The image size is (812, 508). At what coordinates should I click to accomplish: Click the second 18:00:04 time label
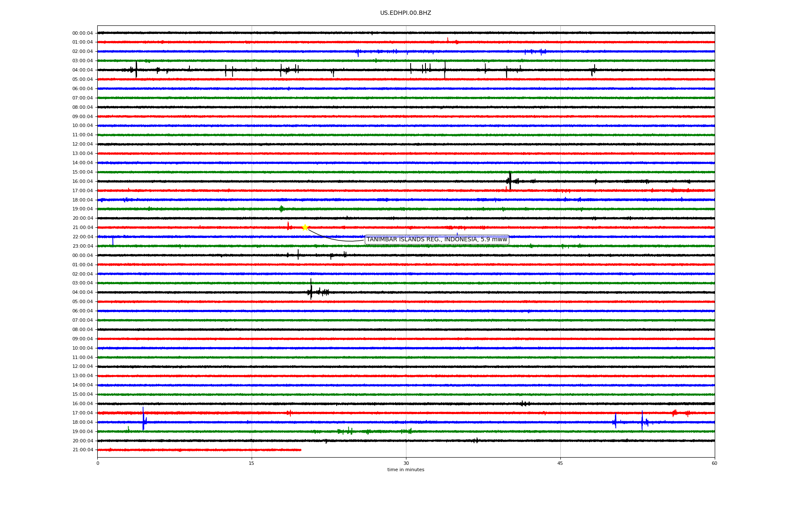82,422
